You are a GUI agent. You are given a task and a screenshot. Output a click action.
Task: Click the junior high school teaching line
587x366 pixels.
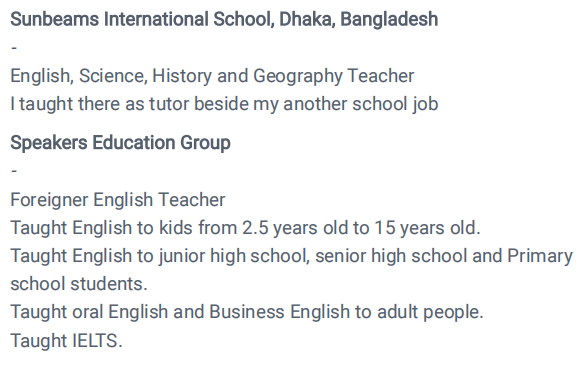click(x=291, y=256)
